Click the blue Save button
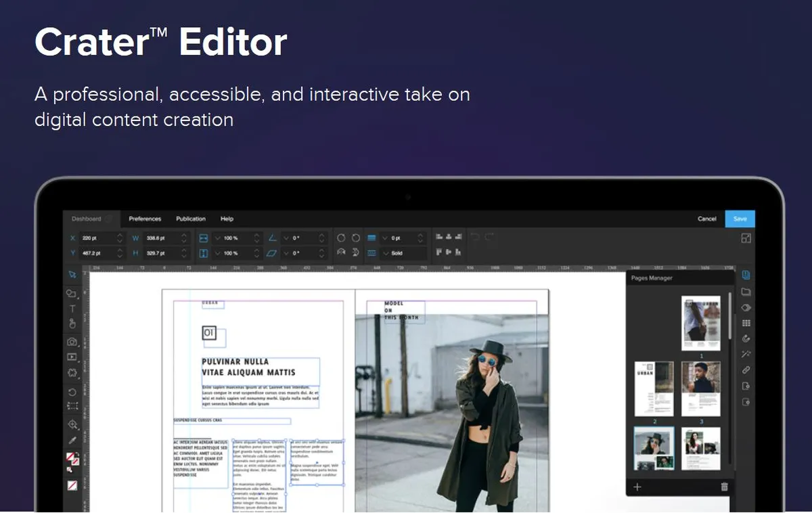 pyautogui.click(x=740, y=219)
